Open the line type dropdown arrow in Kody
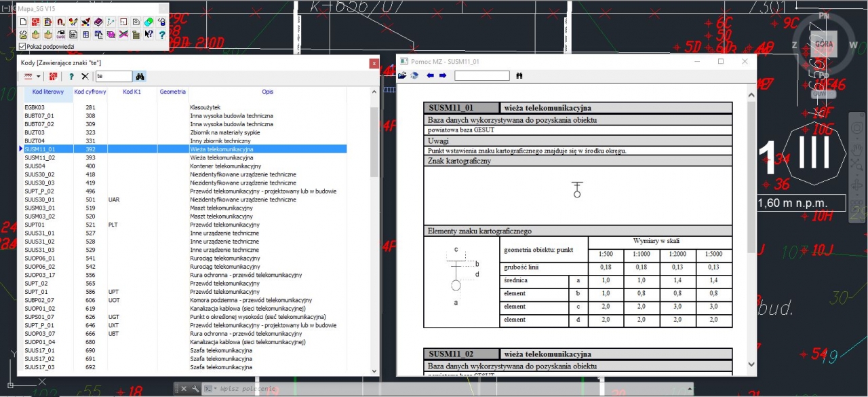Viewport: 868px width, 397px height. click(38, 77)
